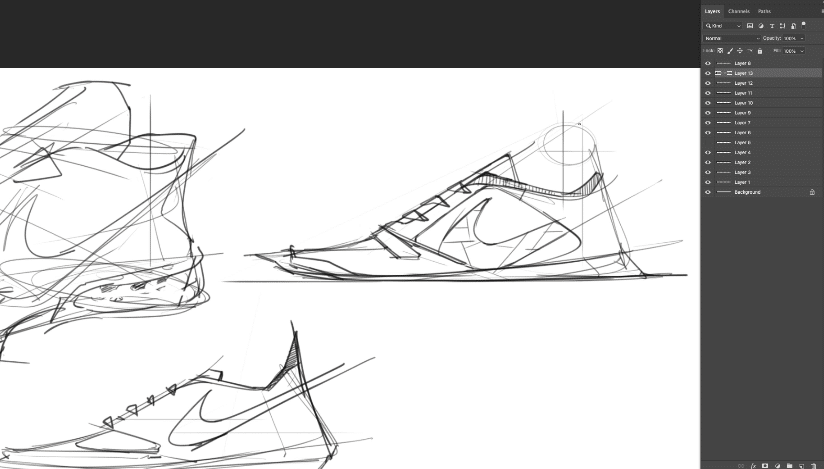Add a layer mask
824x469 pixels.
(x=765, y=466)
